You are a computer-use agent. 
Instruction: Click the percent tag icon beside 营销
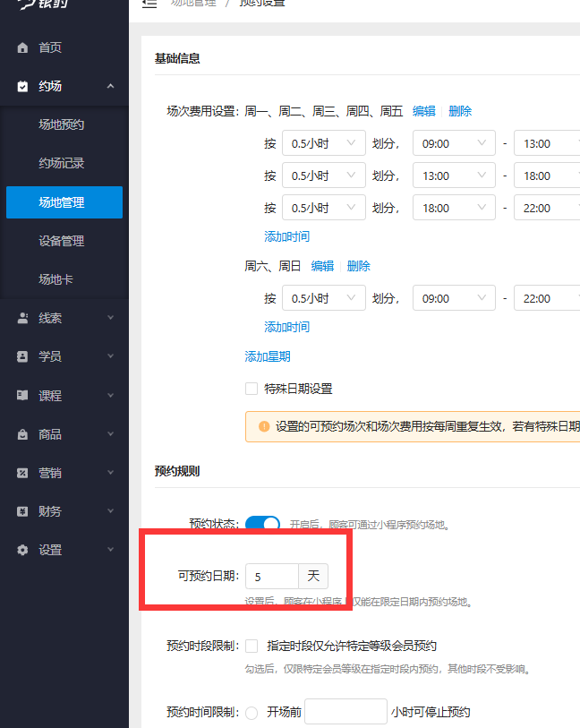click(x=22, y=473)
